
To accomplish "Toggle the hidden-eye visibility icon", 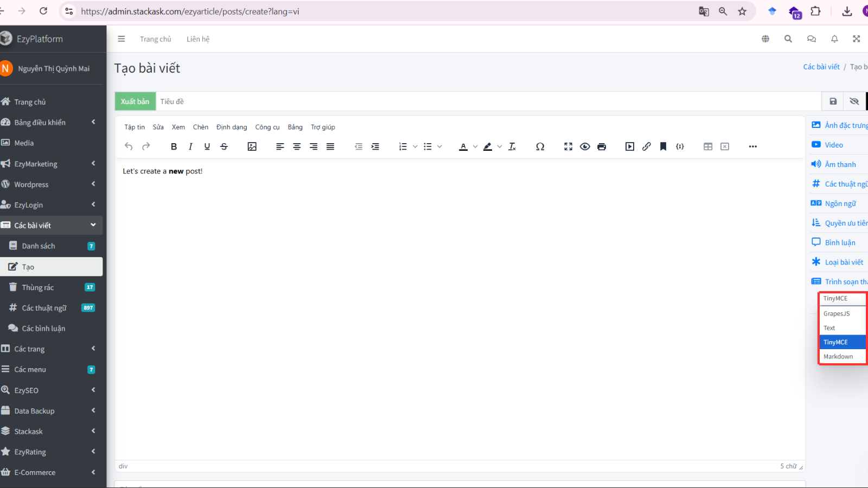I will (x=854, y=101).
